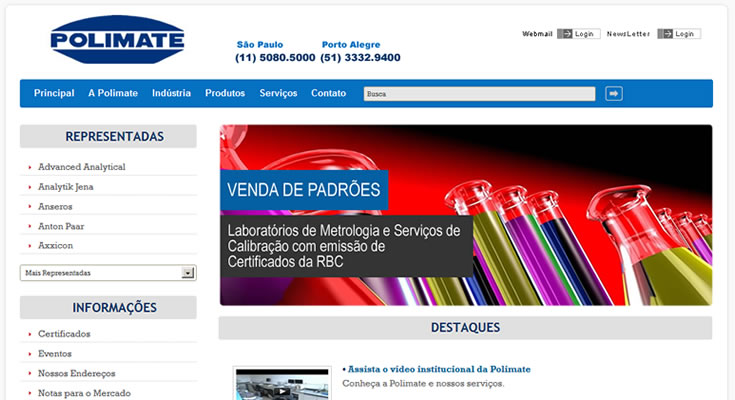Go to the Indústria menu
Viewport: 735px width, 400px height.
tap(171, 93)
